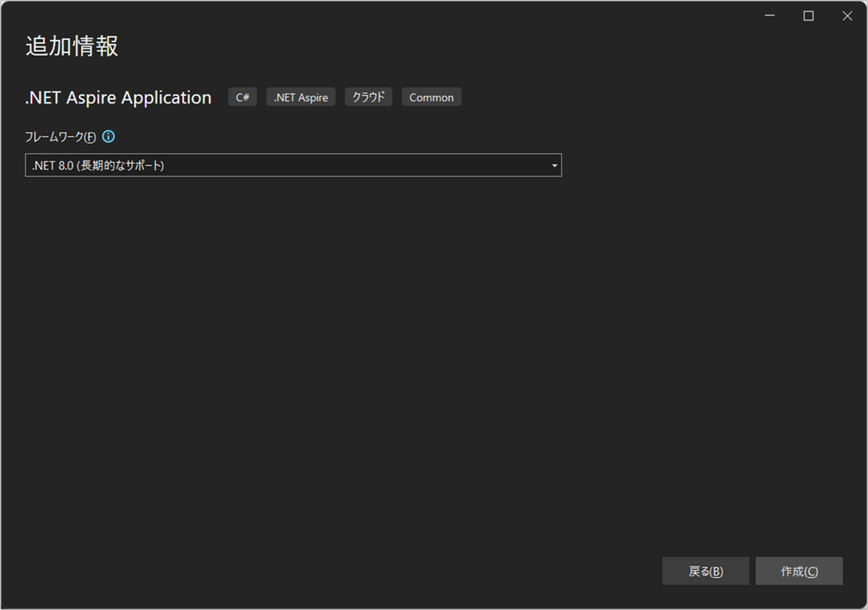868x610 pixels.
Task: Click the 戻る(B) back button
Action: (x=705, y=572)
